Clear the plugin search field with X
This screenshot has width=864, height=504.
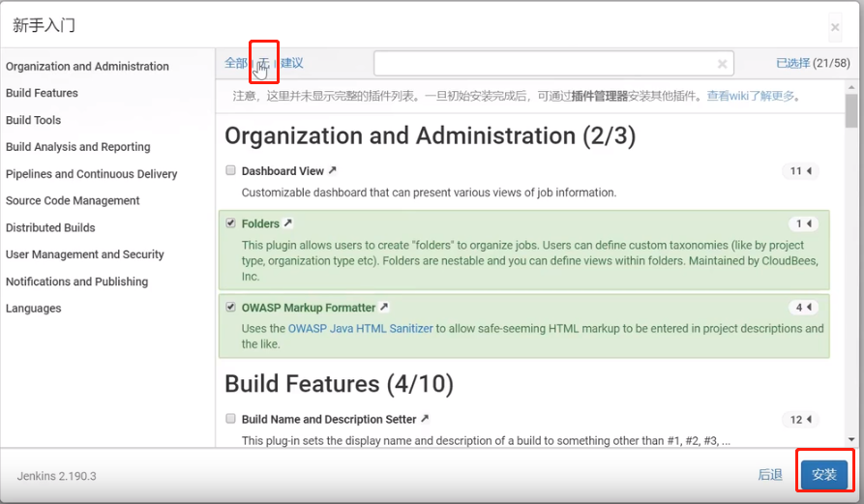722,64
